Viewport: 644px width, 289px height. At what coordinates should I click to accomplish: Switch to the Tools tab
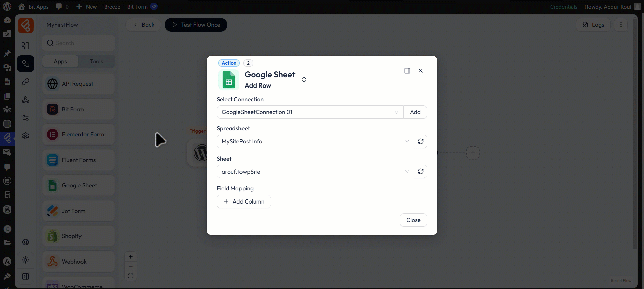coord(96,61)
